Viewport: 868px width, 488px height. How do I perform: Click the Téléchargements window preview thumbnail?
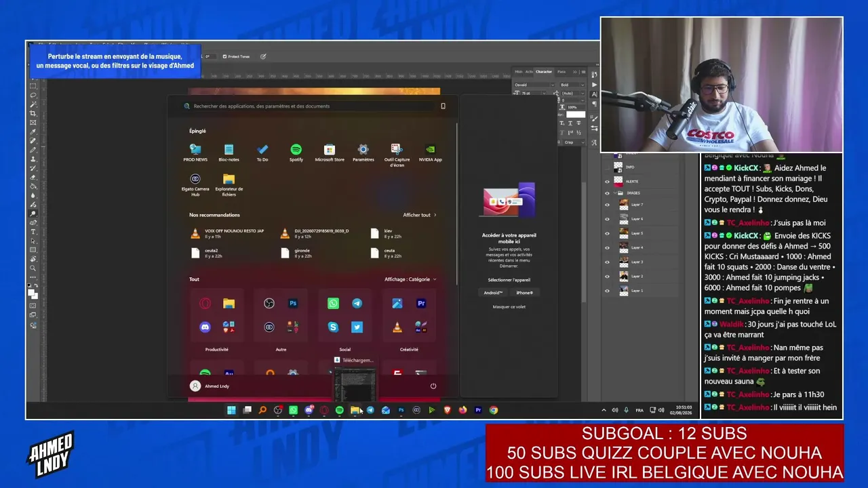(355, 385)
